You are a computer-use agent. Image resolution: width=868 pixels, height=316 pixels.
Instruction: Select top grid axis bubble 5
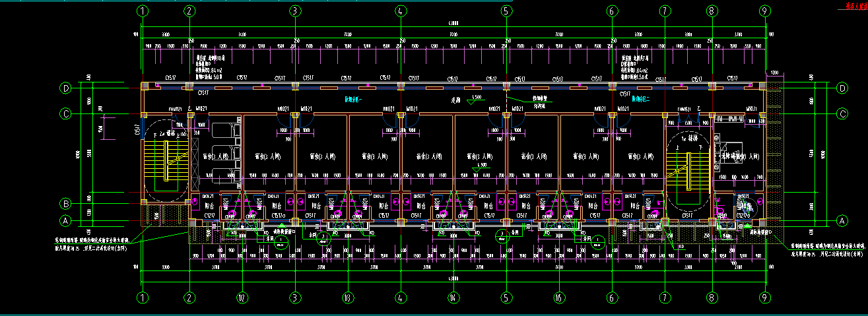pyautogui.click(x=506, y=11)
